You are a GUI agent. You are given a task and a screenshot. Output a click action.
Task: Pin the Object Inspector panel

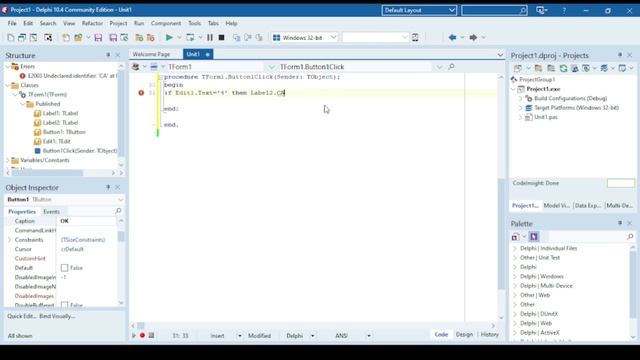(x=108, y=187)
